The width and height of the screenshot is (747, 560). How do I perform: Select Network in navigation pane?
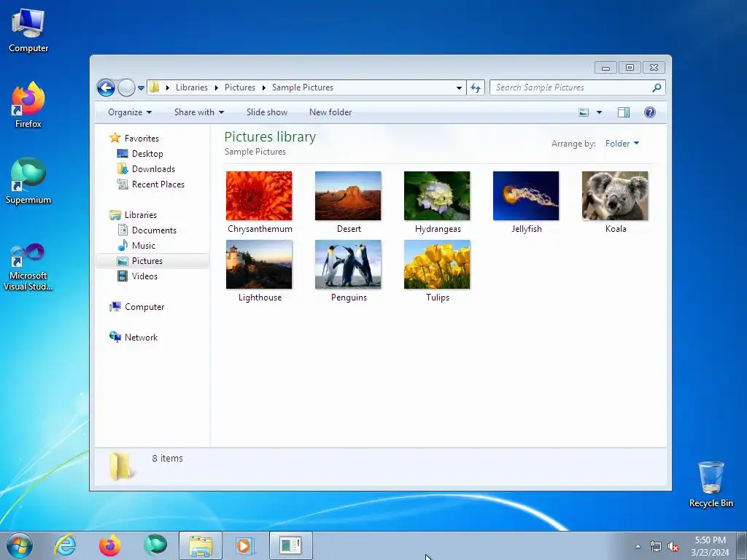tap(141, 338)
